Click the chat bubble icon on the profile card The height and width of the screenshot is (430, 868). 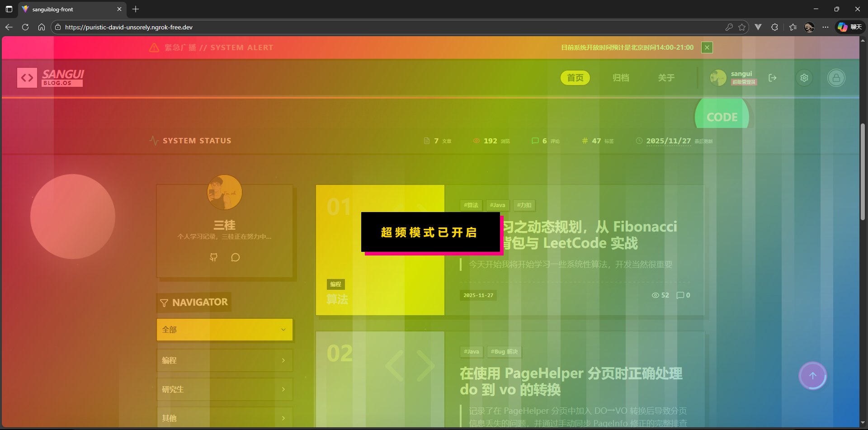pyautogui.click(x=235, y=257)
